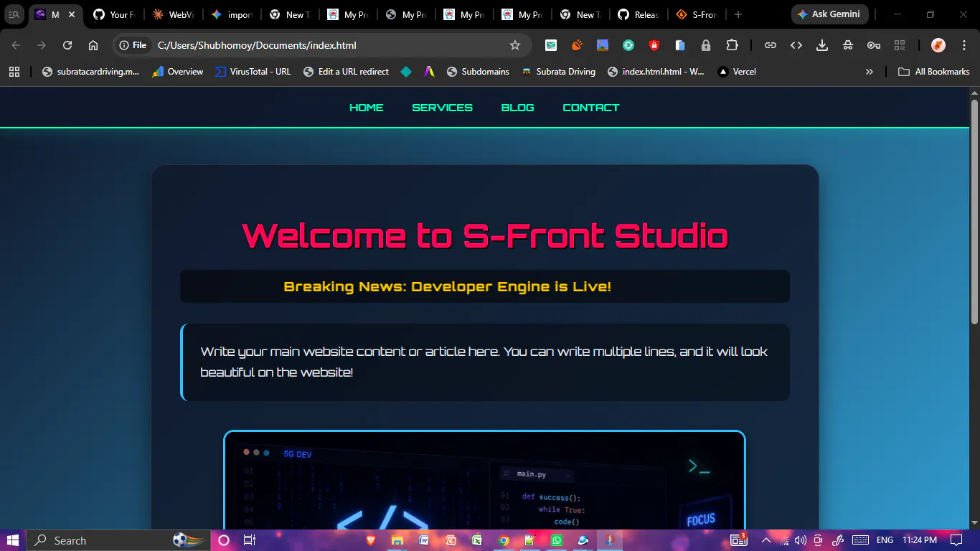Open the red shield lock extension
Screen dimensions: 980x551
[x=654, y=45]
